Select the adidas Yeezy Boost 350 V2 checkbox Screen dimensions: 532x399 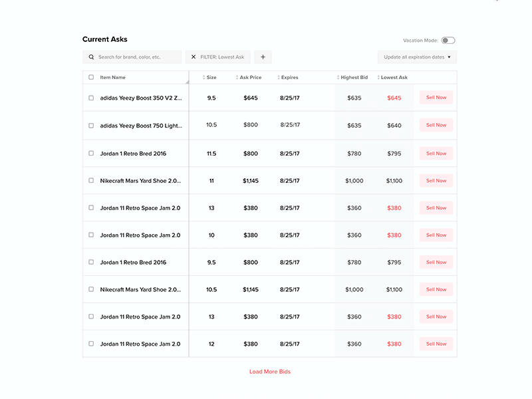point(91,98)
